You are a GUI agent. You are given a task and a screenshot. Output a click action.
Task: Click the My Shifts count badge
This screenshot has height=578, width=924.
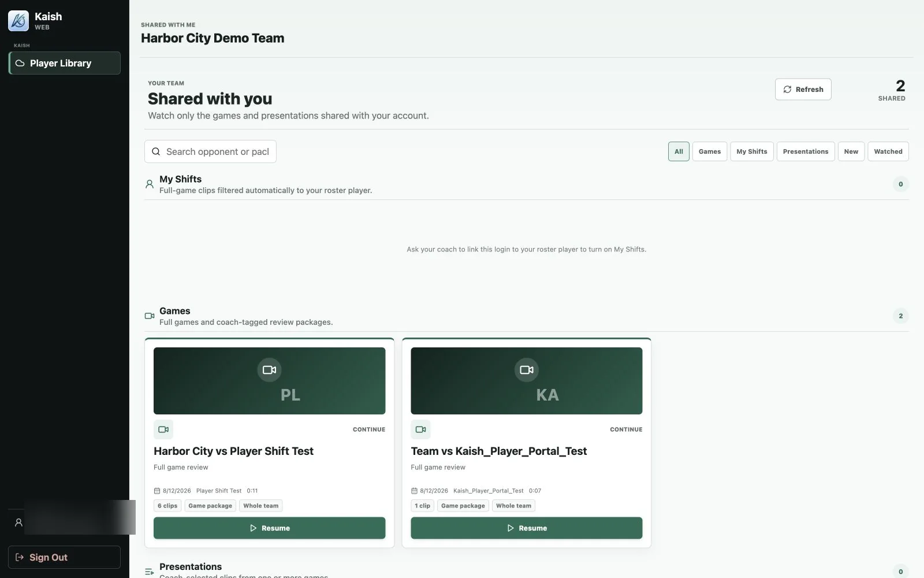900,184
